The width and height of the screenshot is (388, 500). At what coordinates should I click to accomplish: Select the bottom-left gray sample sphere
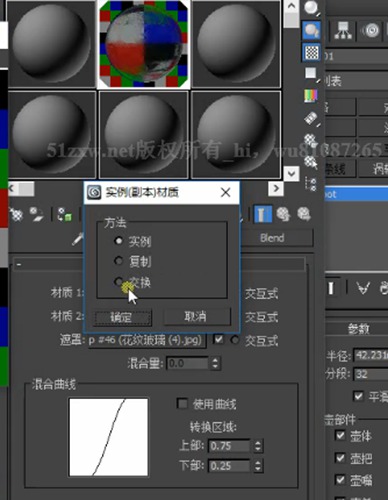pyautogui.click(x=52, y=134)
